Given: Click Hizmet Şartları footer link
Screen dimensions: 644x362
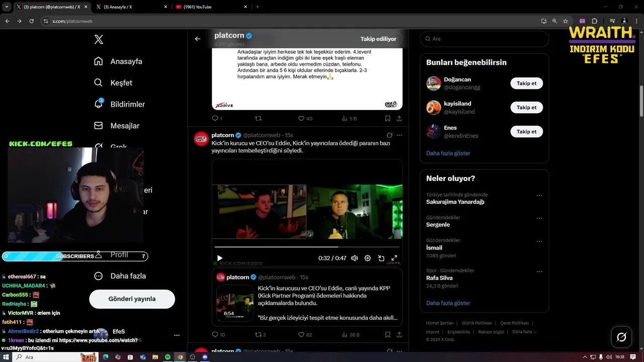Looking at the screenshot, I should (440, 323).
